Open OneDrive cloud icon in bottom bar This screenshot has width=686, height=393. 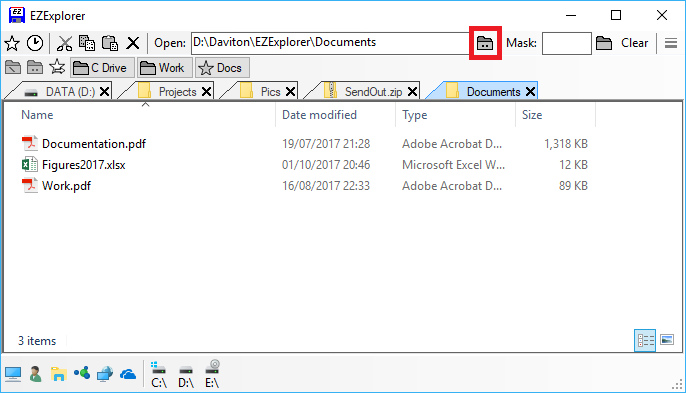coord(128,375)
